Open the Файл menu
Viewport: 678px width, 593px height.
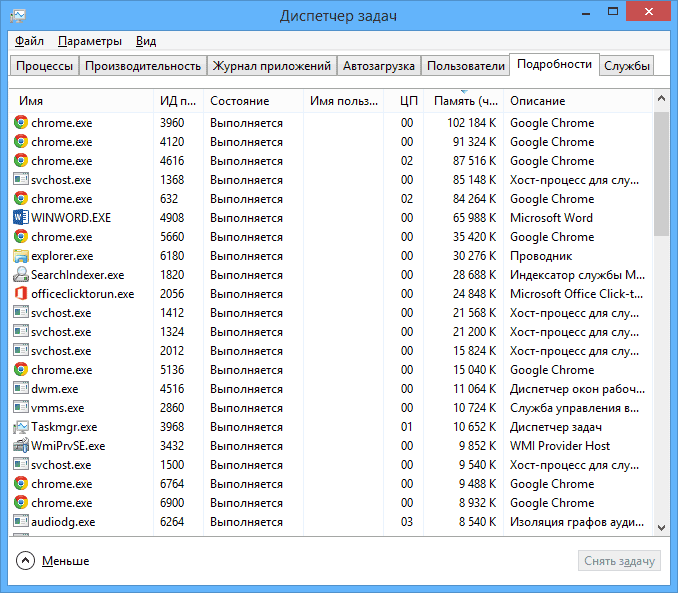click(x=29, y=41)
